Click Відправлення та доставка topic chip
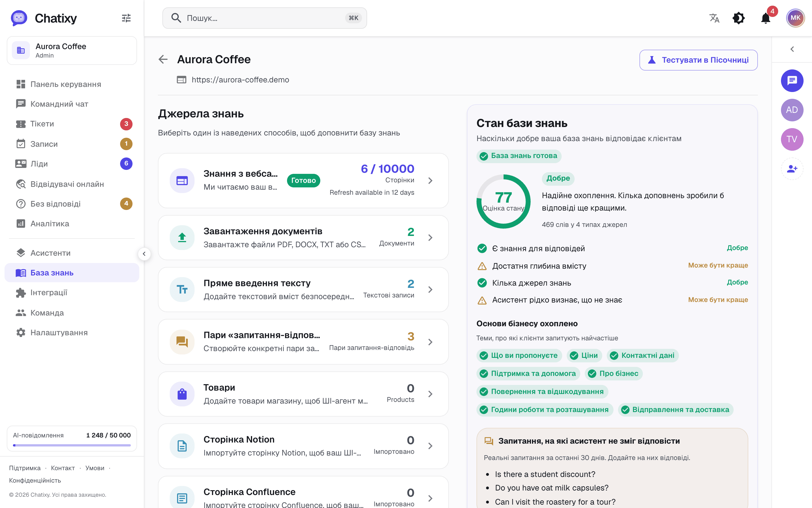 pyautogui.click(x=676, y=410)
